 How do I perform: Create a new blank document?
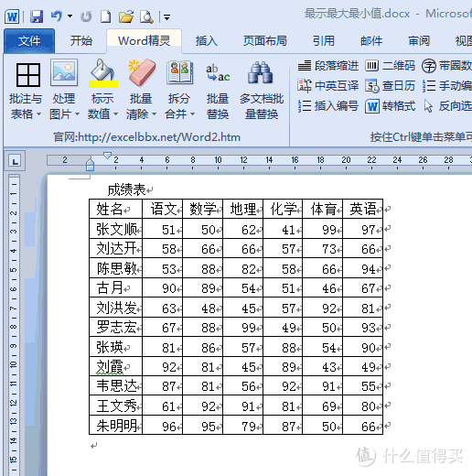pos(106,16)
